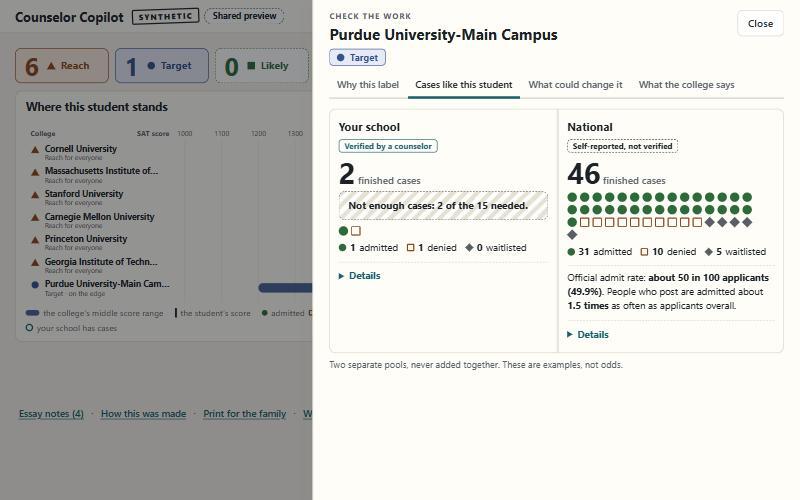Switch to What could change it tab

575,85
